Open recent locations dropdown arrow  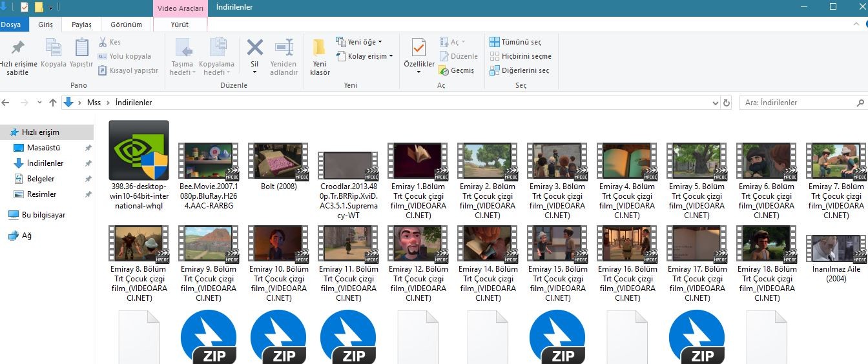click(39, 103)
